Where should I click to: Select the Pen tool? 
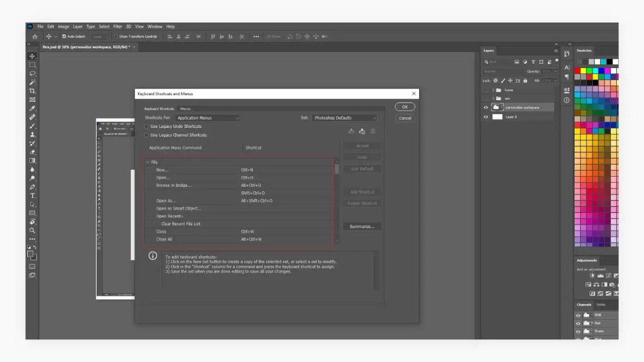32,187
